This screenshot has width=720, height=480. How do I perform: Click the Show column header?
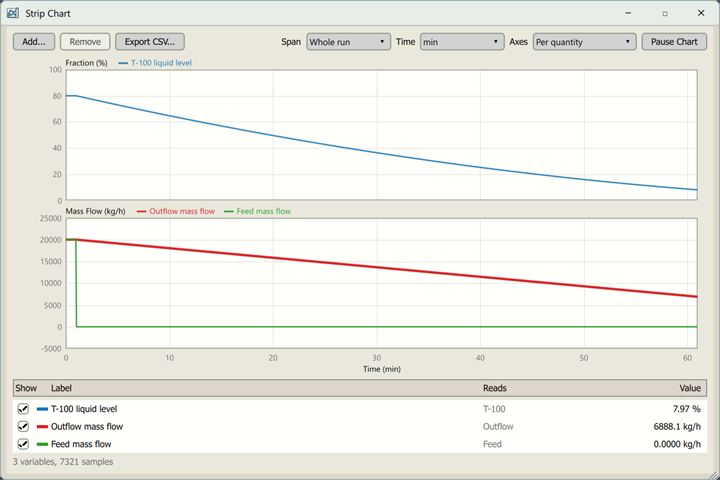coord(26,388)
